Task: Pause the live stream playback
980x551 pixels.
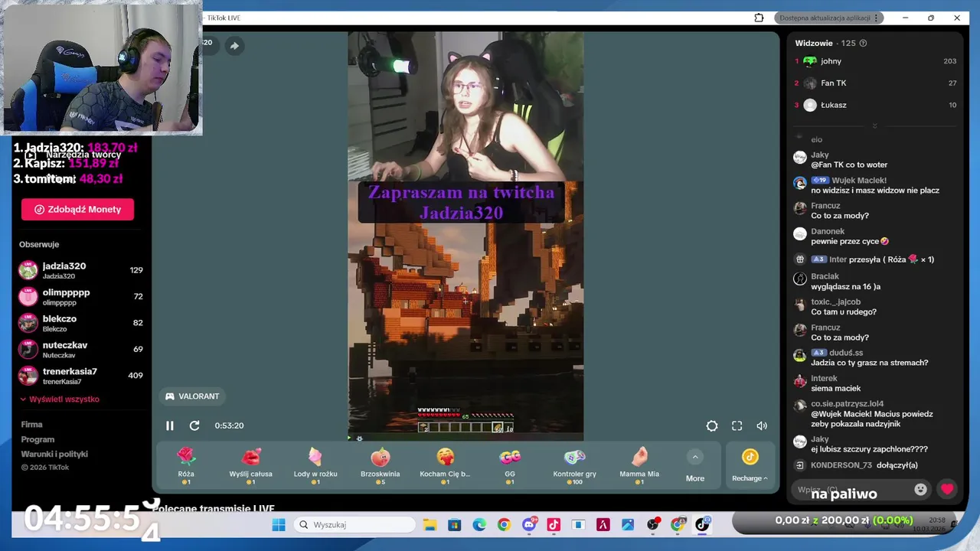Action: point(170,425)
